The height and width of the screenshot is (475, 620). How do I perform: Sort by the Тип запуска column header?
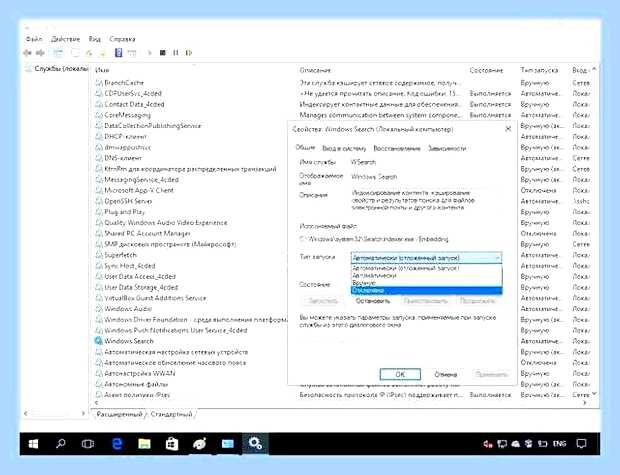tap(539, 70)
